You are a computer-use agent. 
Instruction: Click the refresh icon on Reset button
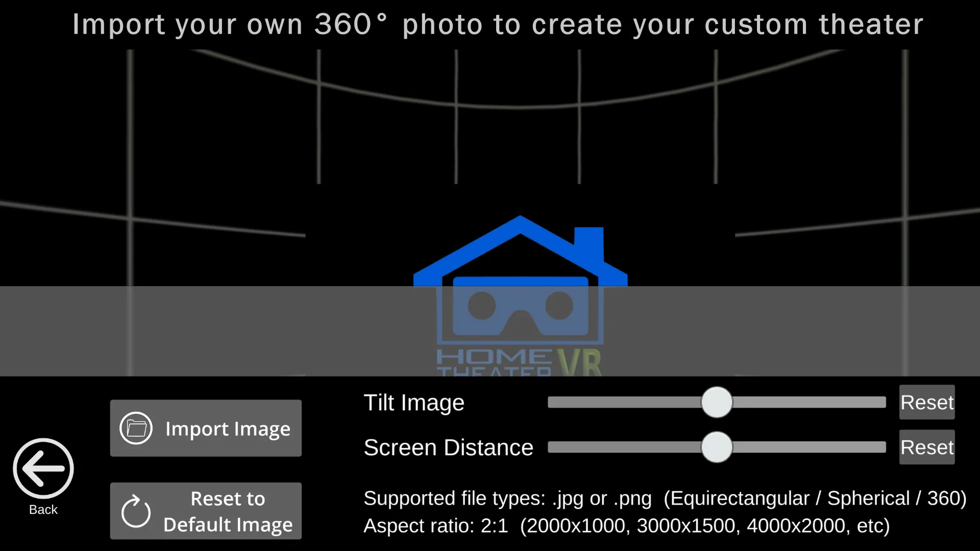pyautogui.click(x=136, y=511)
